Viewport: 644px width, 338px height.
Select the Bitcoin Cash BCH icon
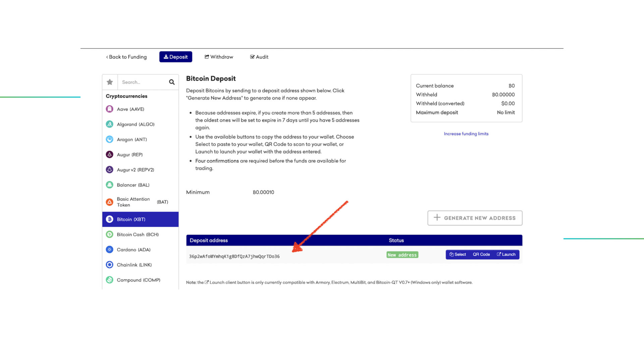tap(109, 234)
